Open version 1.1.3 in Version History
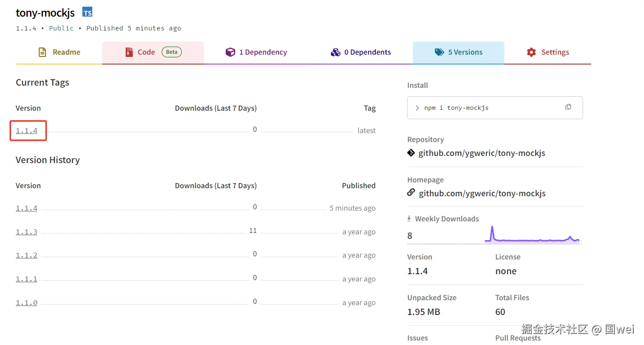The image size is (644, 345). 27,232
